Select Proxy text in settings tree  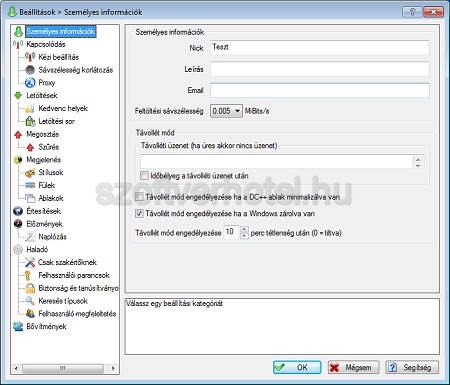tap(47, 83)
